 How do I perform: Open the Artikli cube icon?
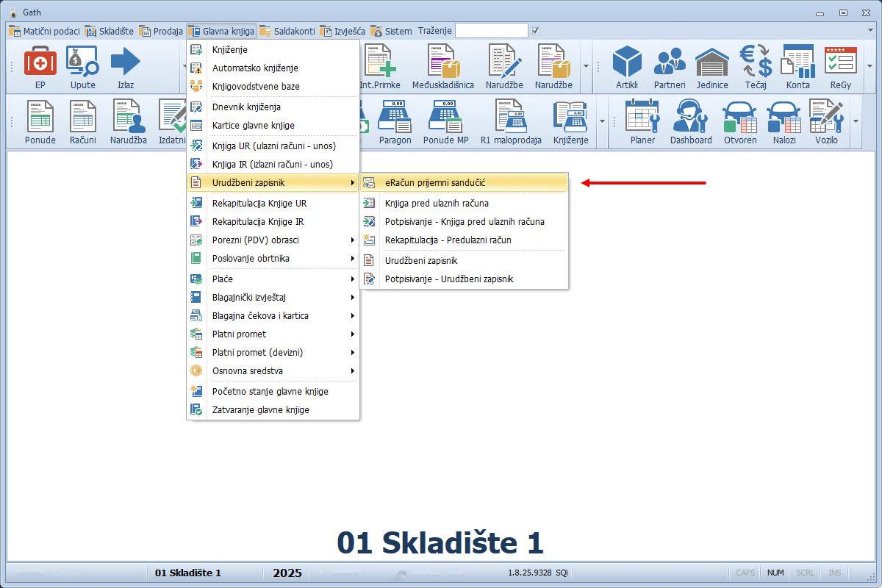pos(627,62)
